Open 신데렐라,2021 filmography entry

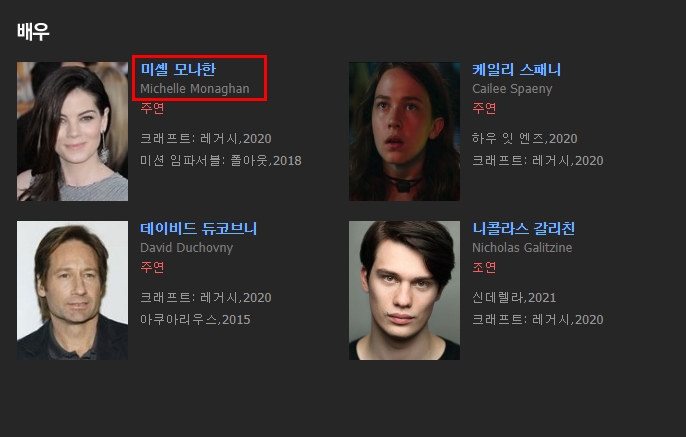514,297
